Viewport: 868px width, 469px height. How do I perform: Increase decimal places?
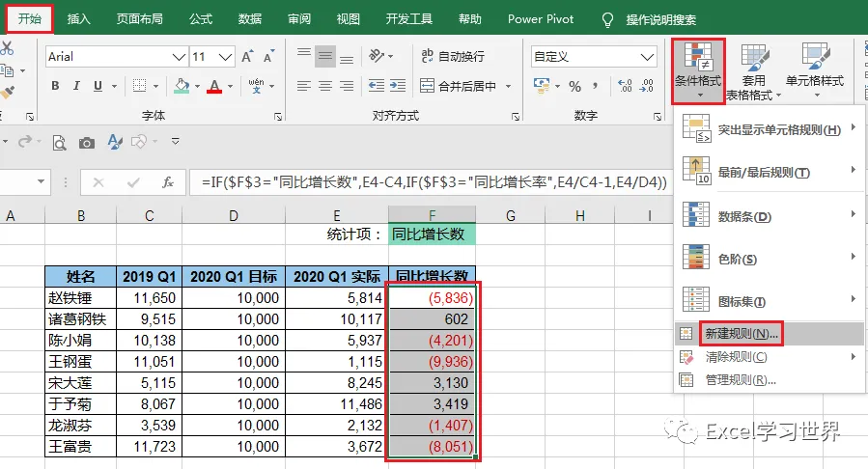click(625, 86)
